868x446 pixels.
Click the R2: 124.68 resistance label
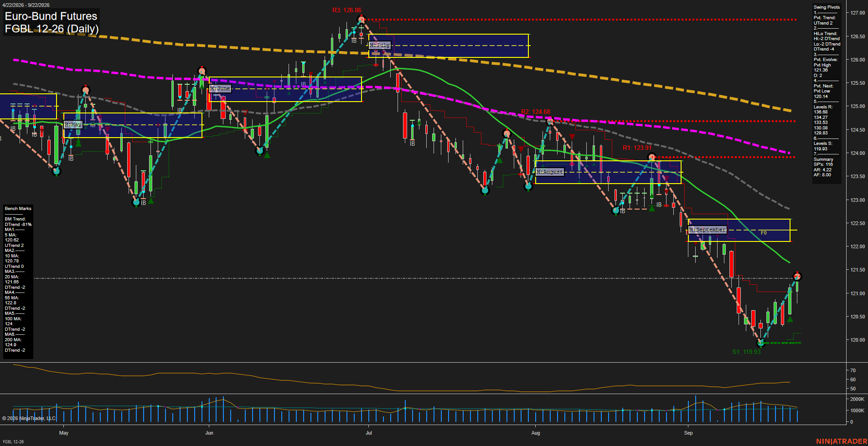coord(536,112)
